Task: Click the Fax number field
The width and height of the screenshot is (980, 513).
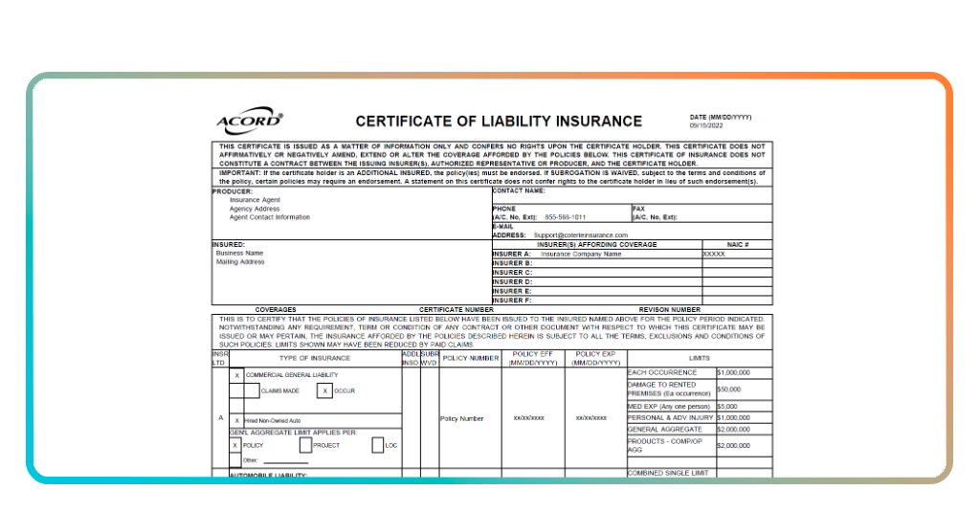Action: 702,213
